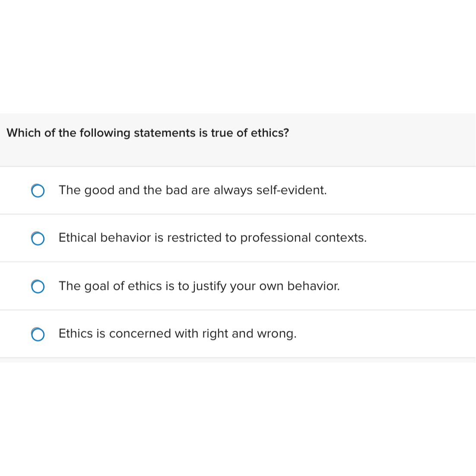Viewport: 476px width, 476px height.
Task: Click the word 'Ethics' starting the fourth answer
Action: pyautogui.click(x=76, y=333)
